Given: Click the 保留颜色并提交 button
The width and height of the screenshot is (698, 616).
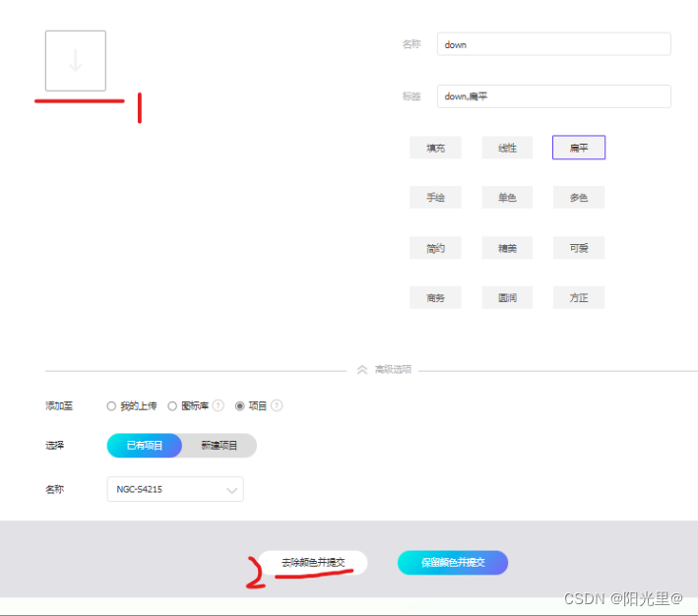Looking at the screenshot, I should pyautogui.click(x=453, y=563).
